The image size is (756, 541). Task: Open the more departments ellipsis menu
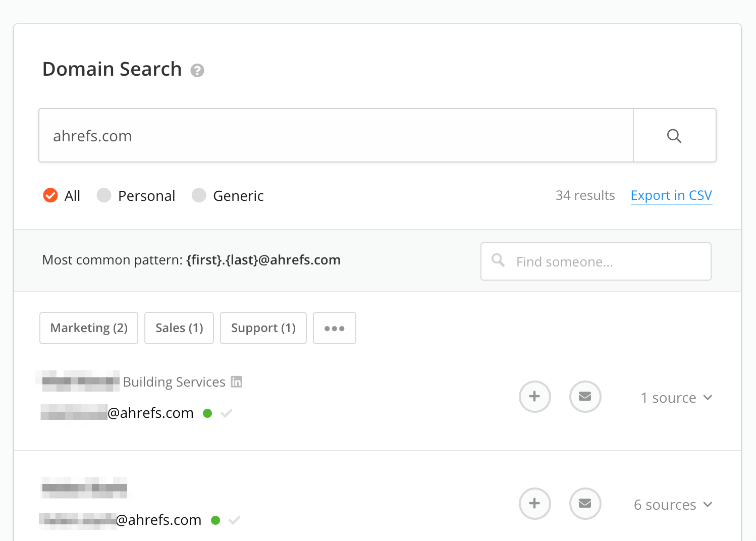coord(334,328)
